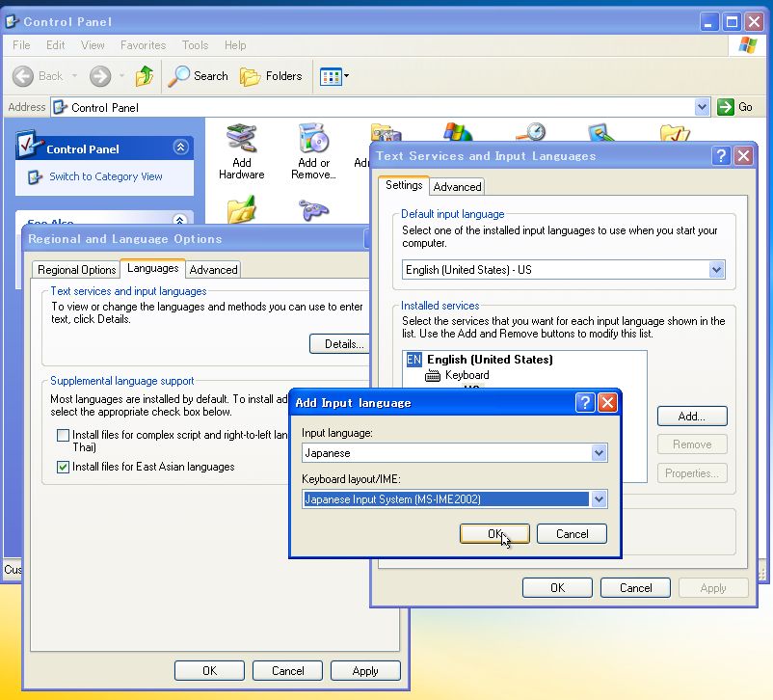
Task: Click the Details... button
Action: [x=339, y=344]
